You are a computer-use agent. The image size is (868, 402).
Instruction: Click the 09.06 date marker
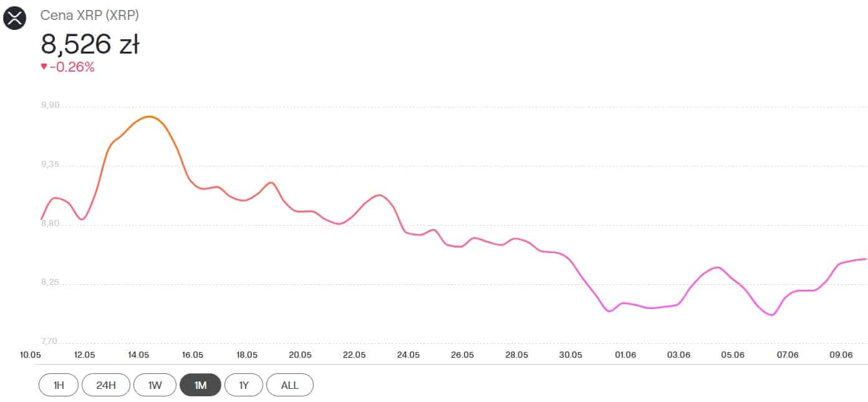[841, 355]
